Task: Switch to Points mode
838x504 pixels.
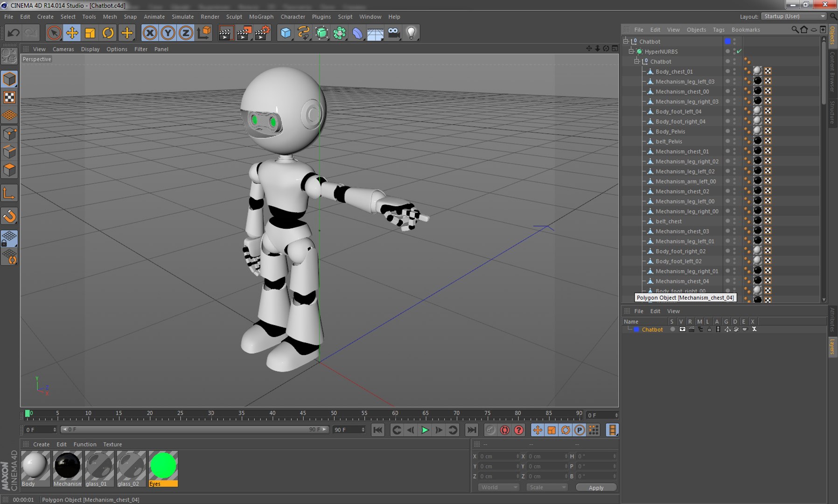Action: [x=9, y=134]
